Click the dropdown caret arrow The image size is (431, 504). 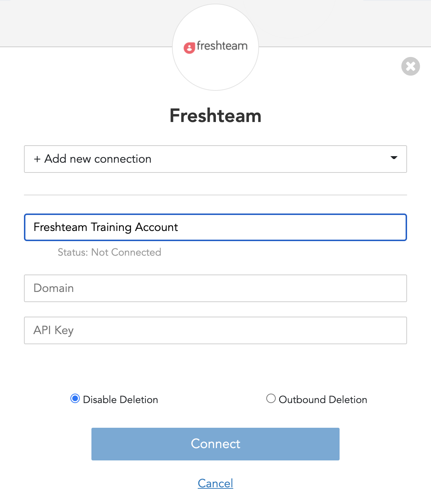394,158
